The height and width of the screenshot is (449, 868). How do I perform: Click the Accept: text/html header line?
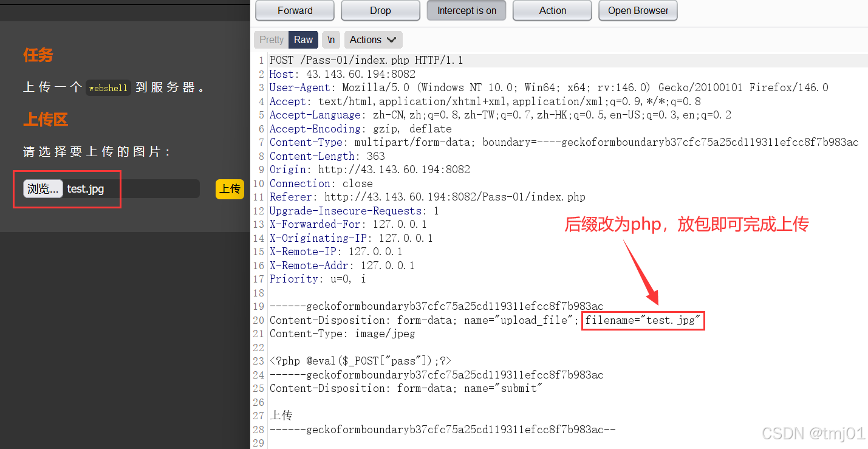[x=485, y=101]
